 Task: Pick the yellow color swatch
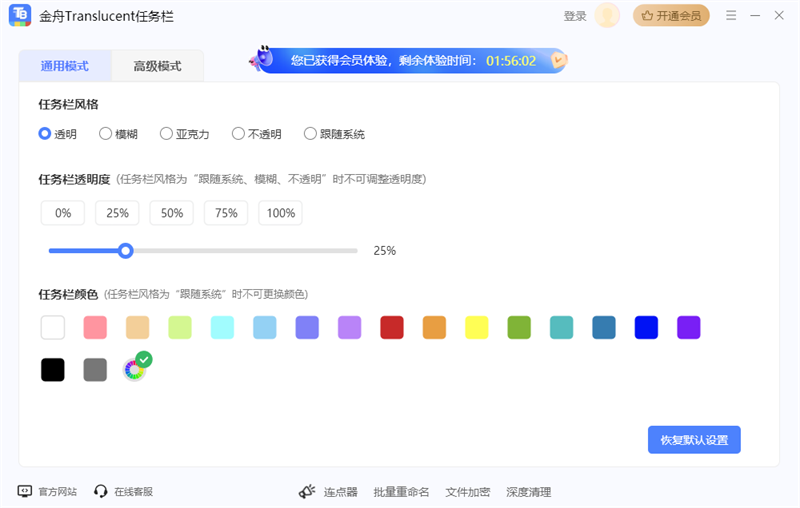(x=477, y=327)
